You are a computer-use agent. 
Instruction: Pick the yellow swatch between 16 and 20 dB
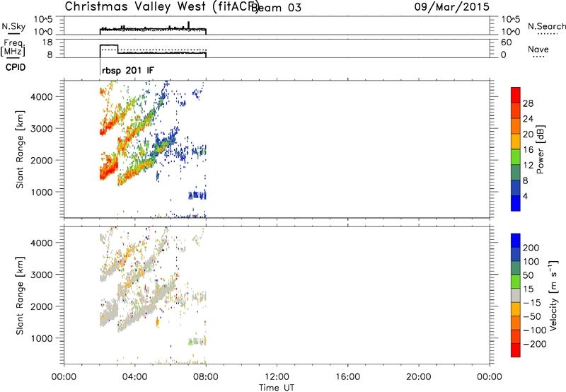(516, 142)
